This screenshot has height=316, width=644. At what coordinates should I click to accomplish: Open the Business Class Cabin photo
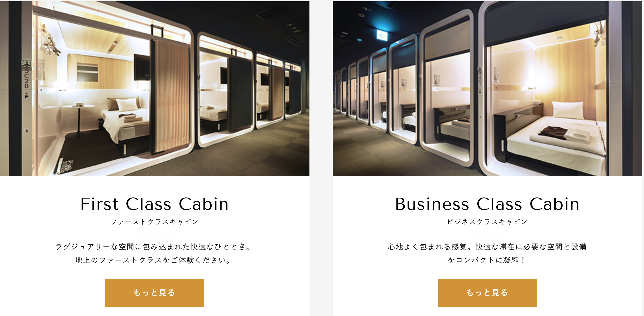pos(488,88)
